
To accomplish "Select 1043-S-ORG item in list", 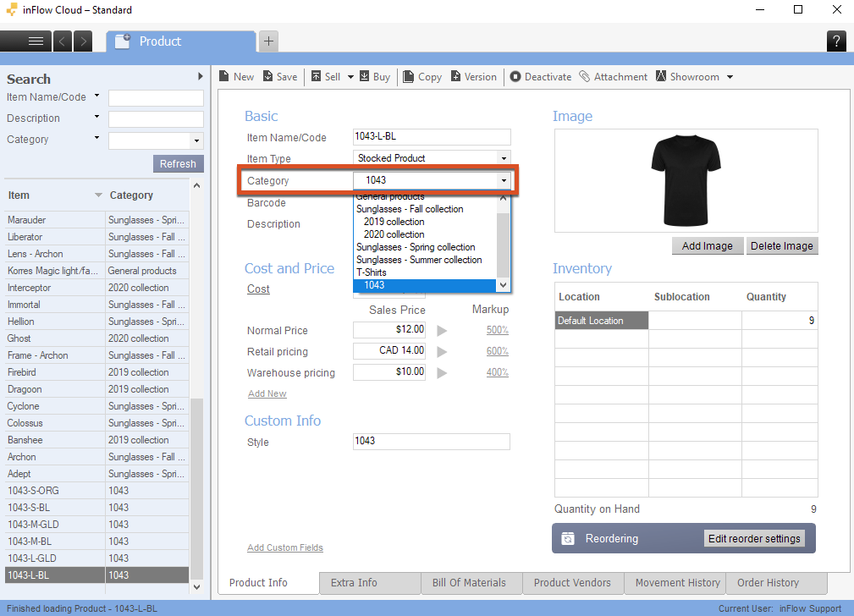I will (34, 491).
